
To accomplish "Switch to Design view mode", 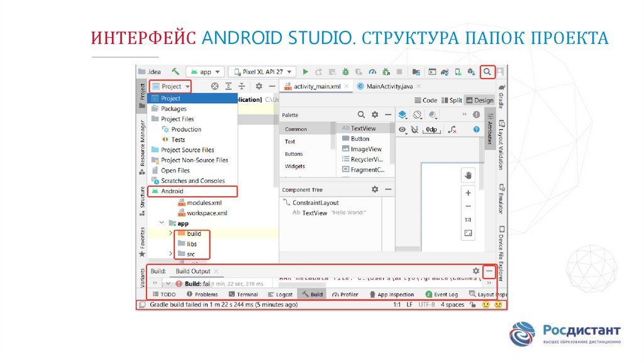I will click(479, 100).
